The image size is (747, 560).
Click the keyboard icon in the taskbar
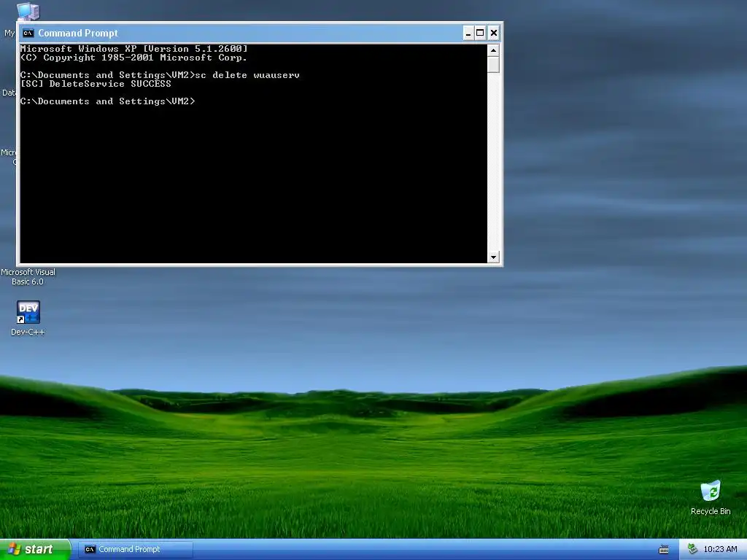coord(664,550)
